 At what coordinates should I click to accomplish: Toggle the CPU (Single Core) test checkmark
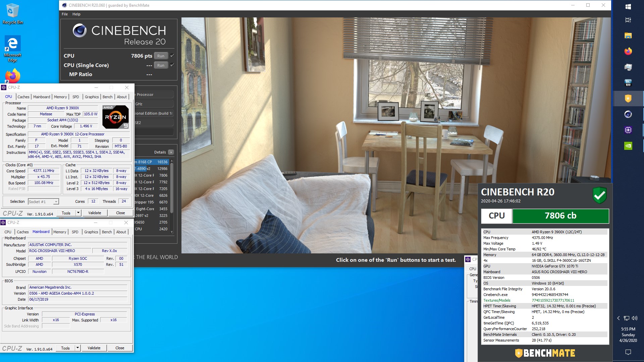click(x=172, y=65)
